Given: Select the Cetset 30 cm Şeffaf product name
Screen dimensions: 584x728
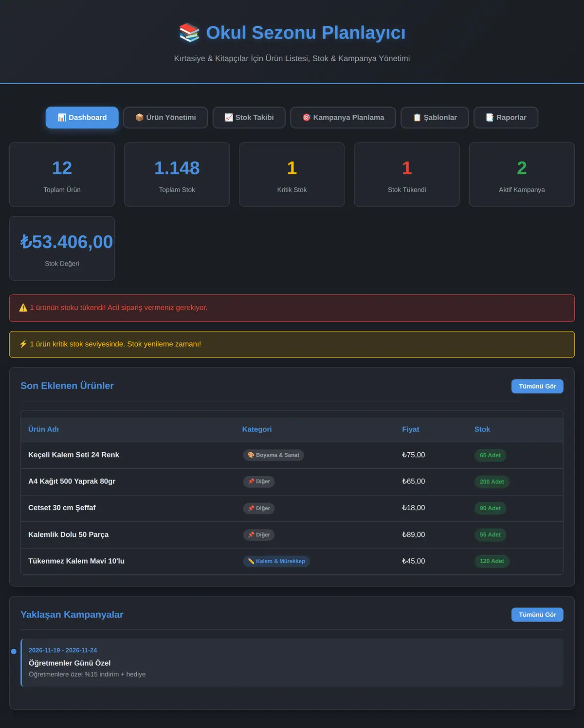Looking at the screenshot, I should click(x=62, y=508).
